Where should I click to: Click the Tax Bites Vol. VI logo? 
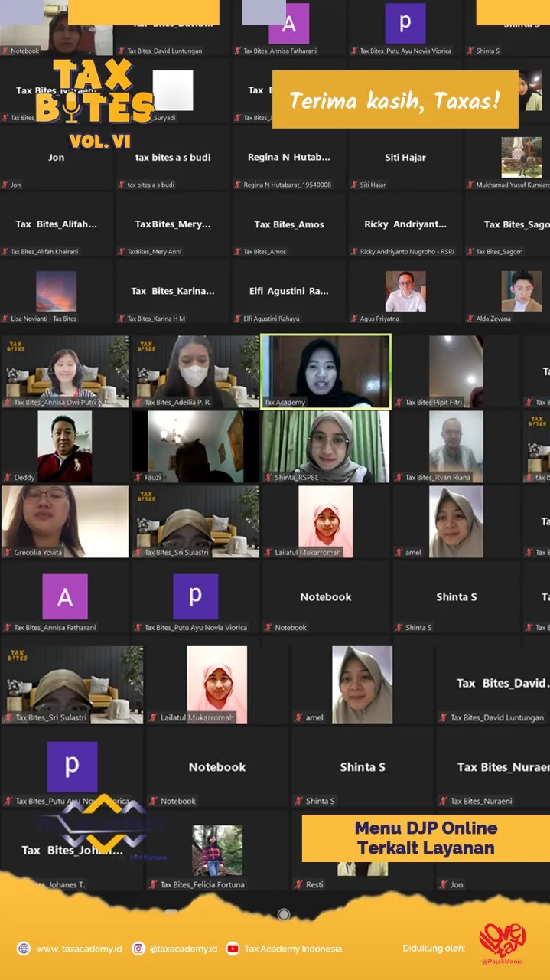click(x=94, y=103)
